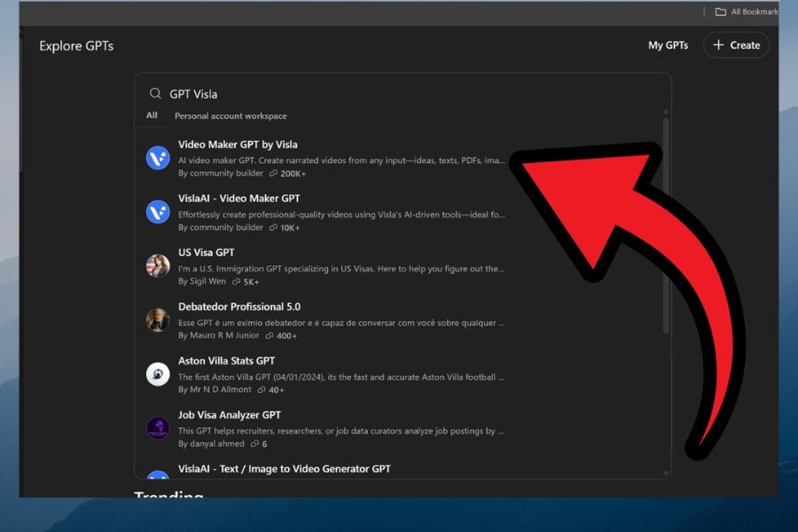Open the Aston Villa Stats GPT title
This screenshot has width=798, height=532.
(x=226, y=361)
